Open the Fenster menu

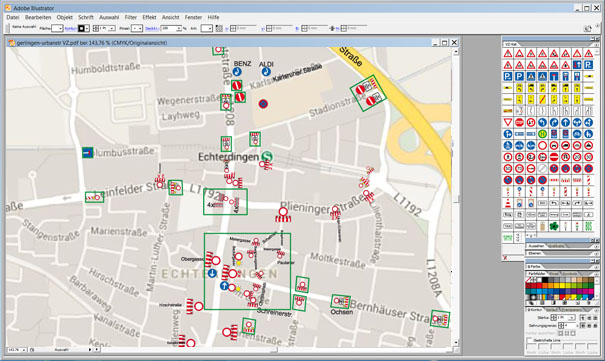[x=193, y=17]
